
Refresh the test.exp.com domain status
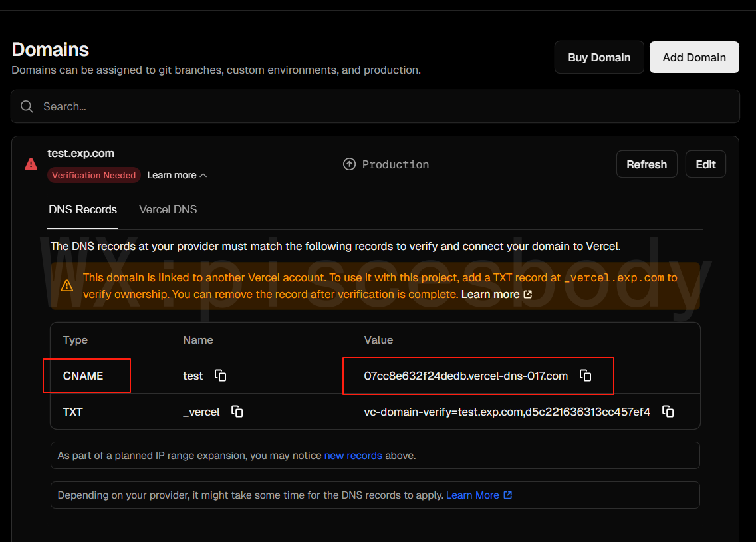[x=646, y=164]
